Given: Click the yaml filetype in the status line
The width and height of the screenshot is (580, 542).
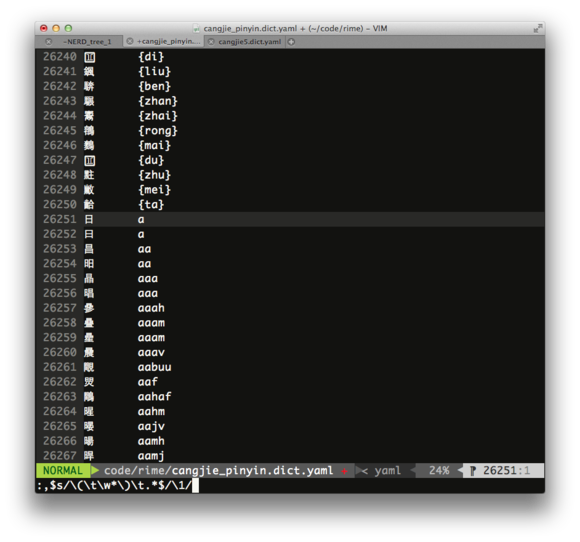Looking at the screenshot, I should [x=387, y=471].
